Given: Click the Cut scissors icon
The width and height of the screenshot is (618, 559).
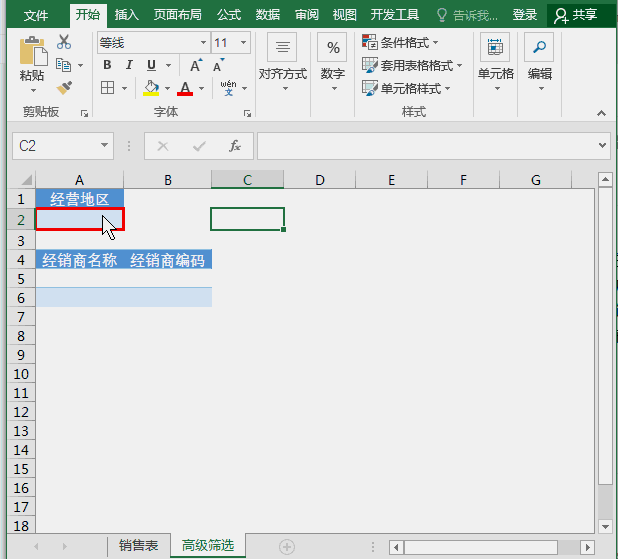Looking at the screenshot, I should pyautogui.click(x=64, y=42).
